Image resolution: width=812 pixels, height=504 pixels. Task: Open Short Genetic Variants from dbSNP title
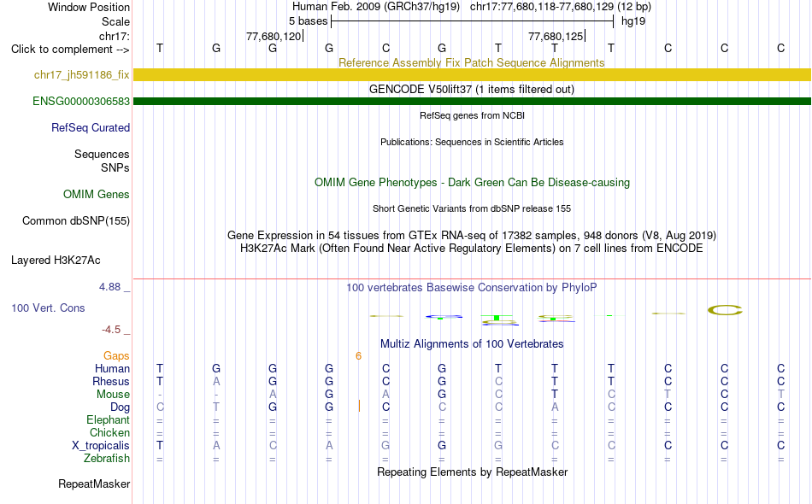coord(472,208)
